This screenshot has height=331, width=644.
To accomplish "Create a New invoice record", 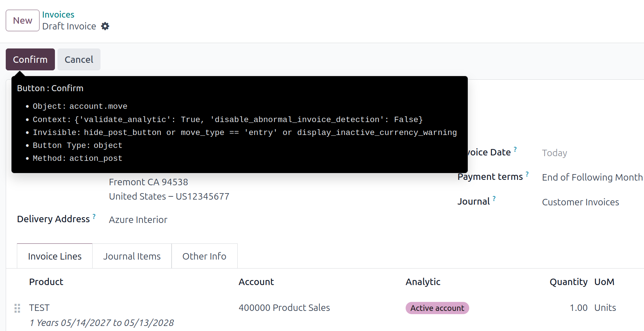I will click(x=23, y=20).
